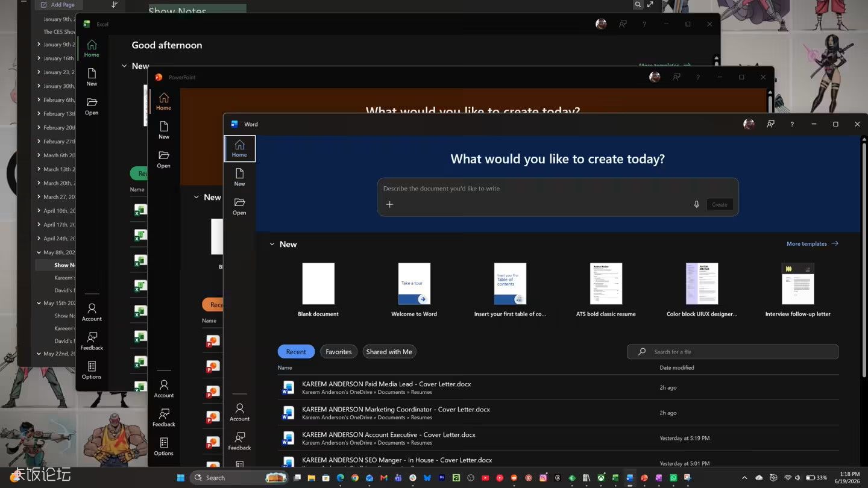
Task: Open the Paid Media Lead cover letter
Action: click(558, 387)
